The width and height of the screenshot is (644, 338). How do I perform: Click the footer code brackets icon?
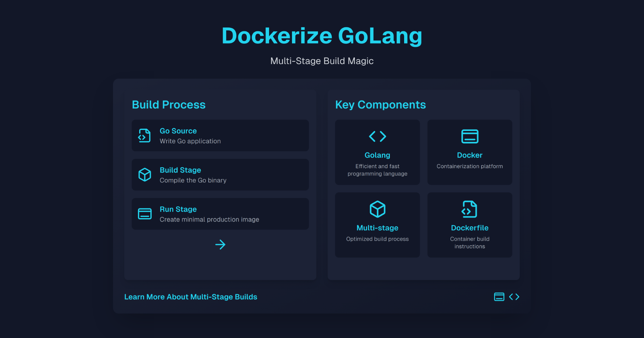514,297
